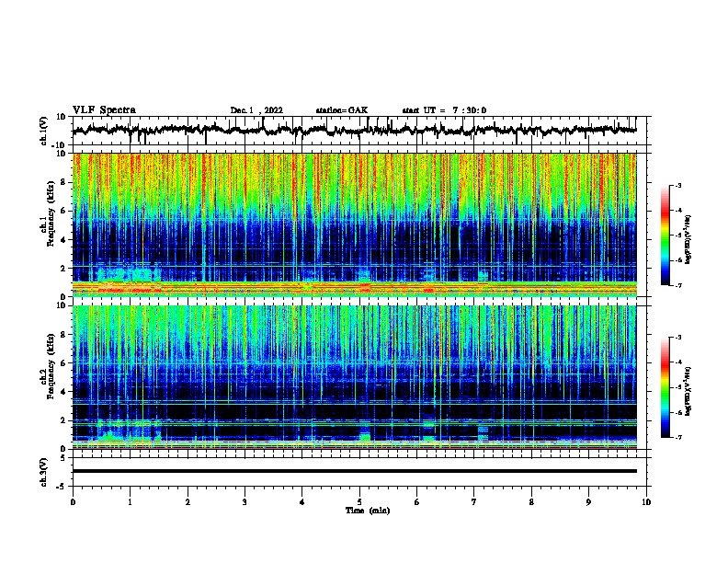Click the time axis tick label "0"
Viewport: 728px width, 563px height.
pos(73,502)
